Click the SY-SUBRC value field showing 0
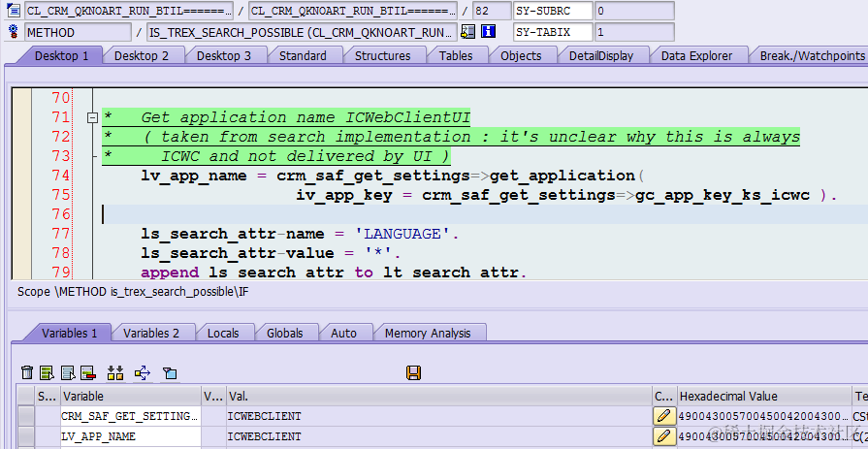The height and width of the screenshot is (449, 868). click(634, 11)
